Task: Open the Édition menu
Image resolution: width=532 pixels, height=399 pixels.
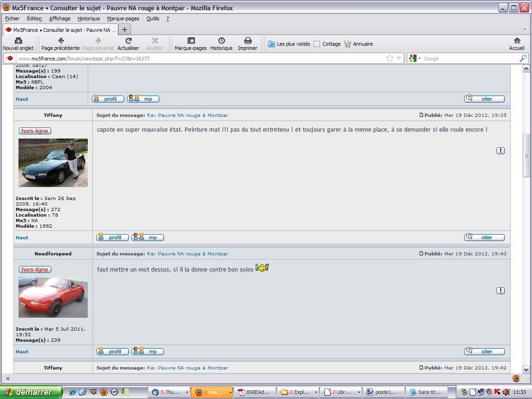Action: click(x=34, y=18)
